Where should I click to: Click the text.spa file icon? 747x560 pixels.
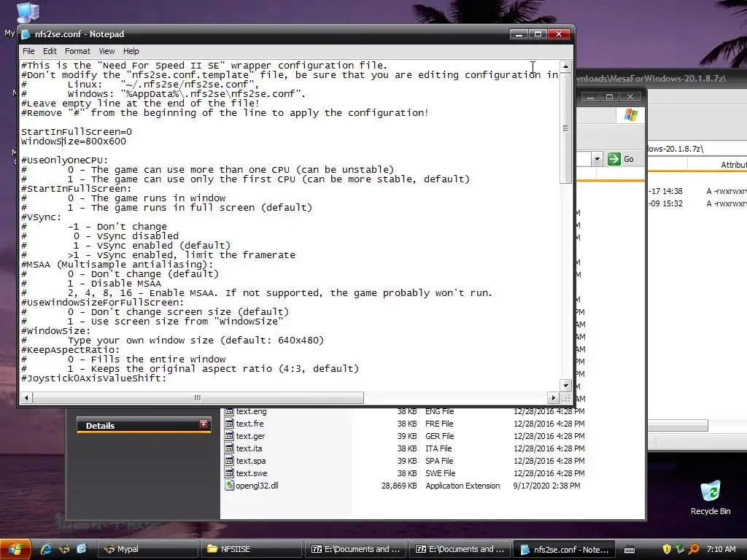pyautogui.click(x=229, y=461)
